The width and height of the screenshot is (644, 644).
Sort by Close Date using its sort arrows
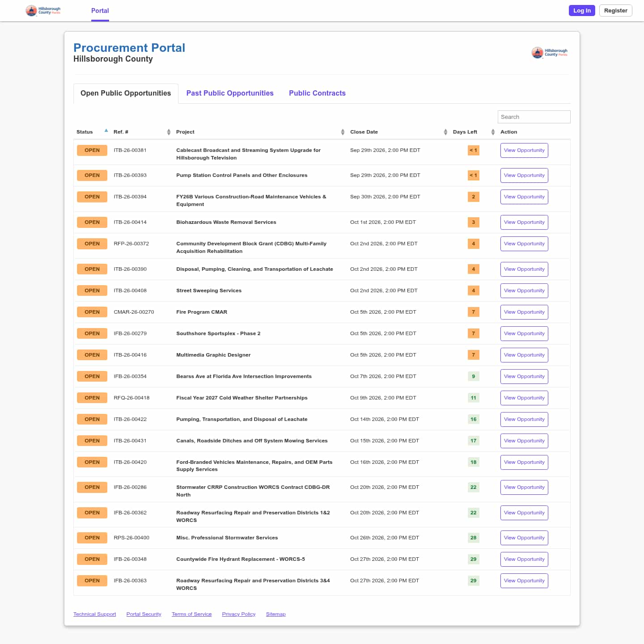(x=445, y=132)
